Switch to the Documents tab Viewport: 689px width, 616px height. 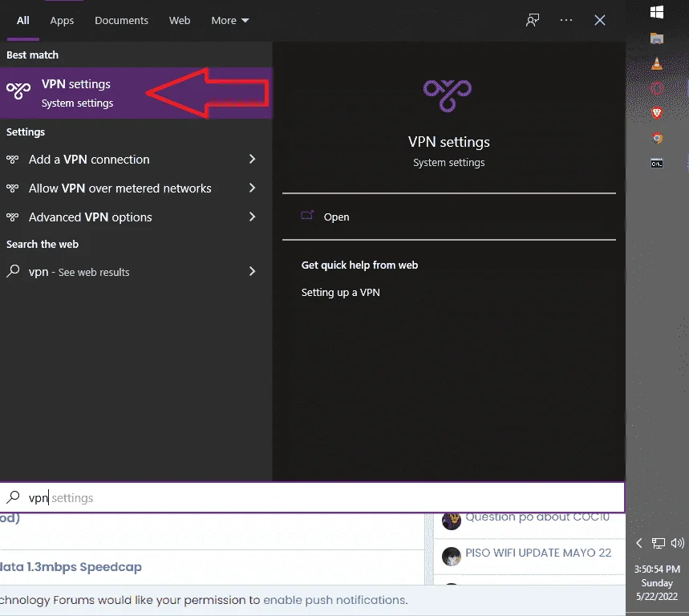point(121,20)
